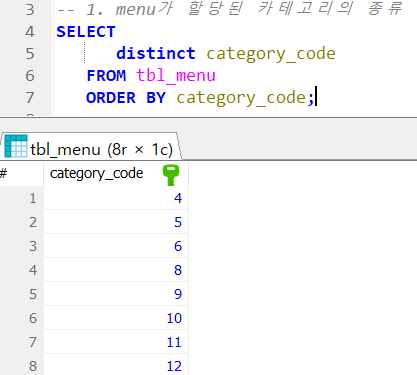Click line number 7 in editor gutter
The height and width of the screenshot is (375, 417).
[x=30, y=98]
